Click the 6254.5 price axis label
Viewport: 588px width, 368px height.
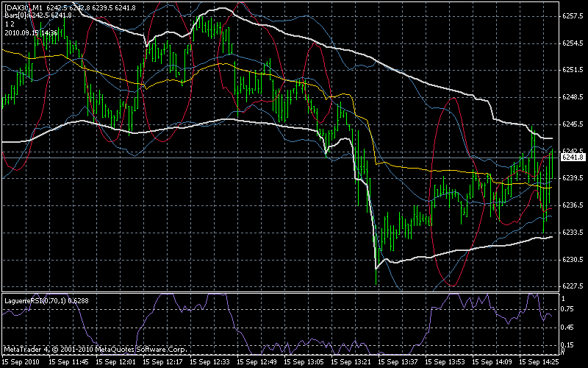tap(573, 43)
